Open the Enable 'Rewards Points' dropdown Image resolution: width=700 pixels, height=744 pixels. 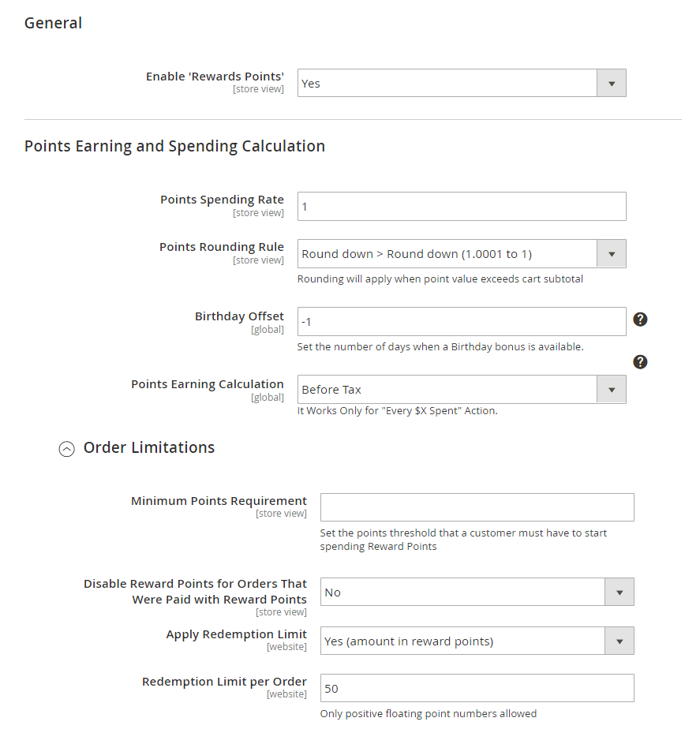click(447, 84)
